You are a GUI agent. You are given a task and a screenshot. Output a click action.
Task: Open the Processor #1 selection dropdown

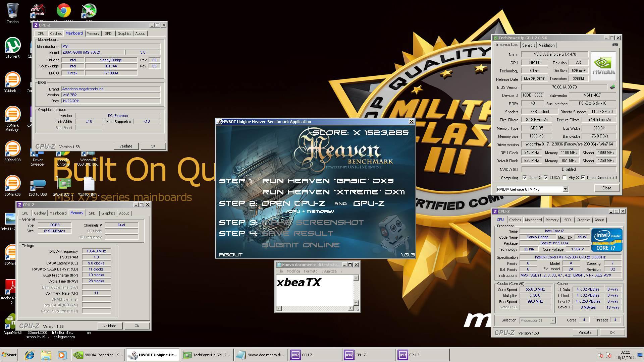pyautogui.click(x=552, y=320)
